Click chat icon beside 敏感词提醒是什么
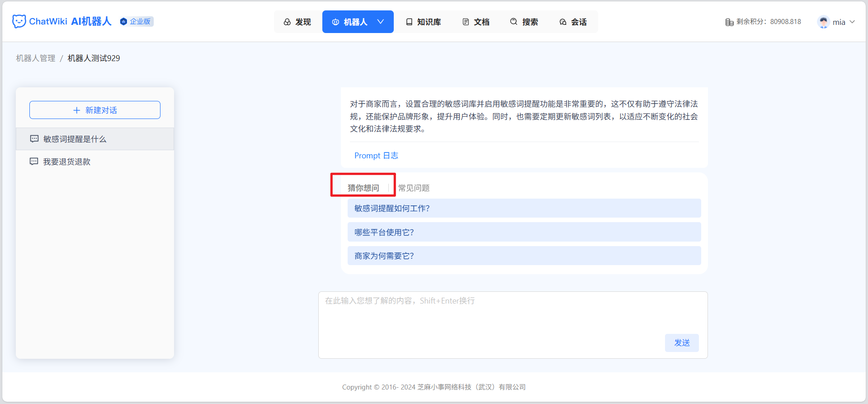Image resolution: width=868 pixels, height=404 pixels. click(34, 139)
